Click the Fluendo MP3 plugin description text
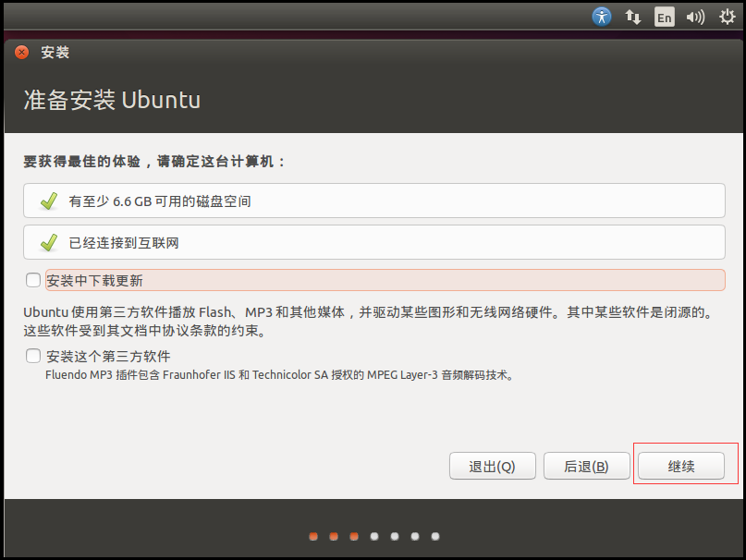Image resolution: width=746 pixels, height=560 pixels. 280,375
